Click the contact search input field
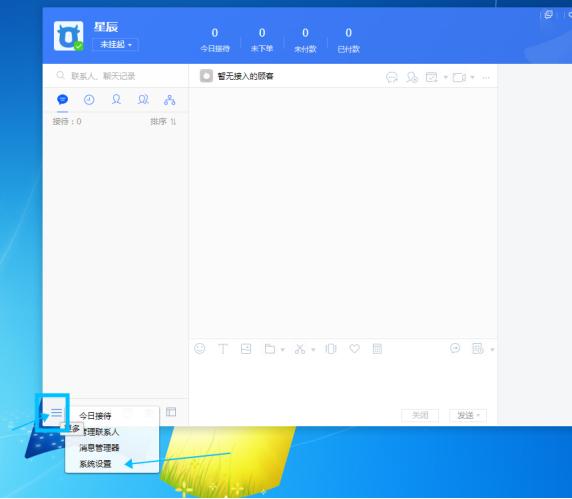This screenshot has width=572, height=499. click(x=116, y=76)
